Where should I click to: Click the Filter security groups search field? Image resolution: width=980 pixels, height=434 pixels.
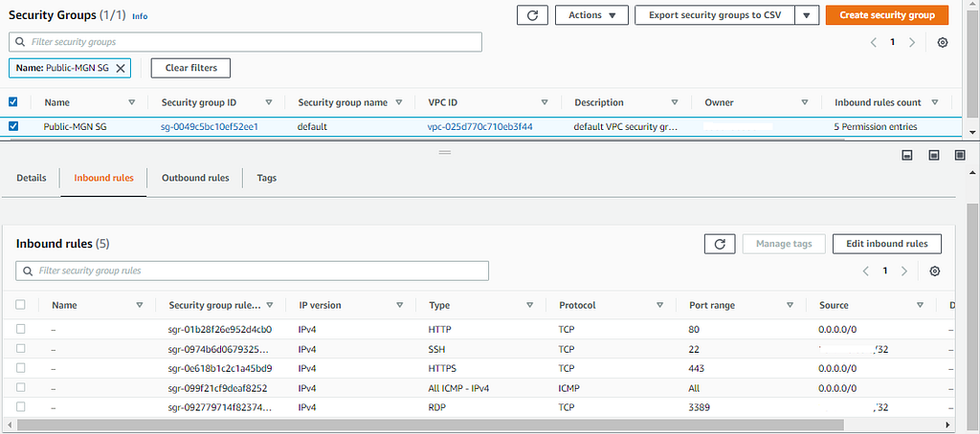246,42
